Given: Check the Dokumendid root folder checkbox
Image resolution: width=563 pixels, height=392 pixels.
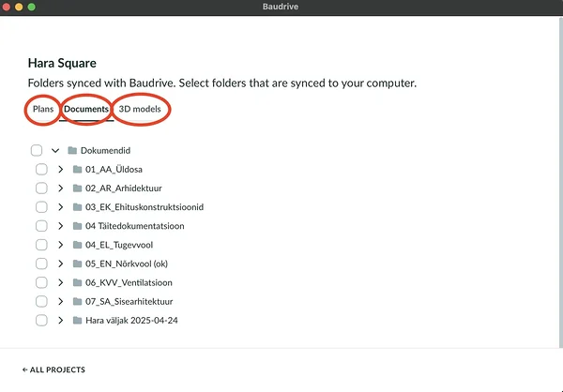Looking at the screenshot, I should pos(37,150).
